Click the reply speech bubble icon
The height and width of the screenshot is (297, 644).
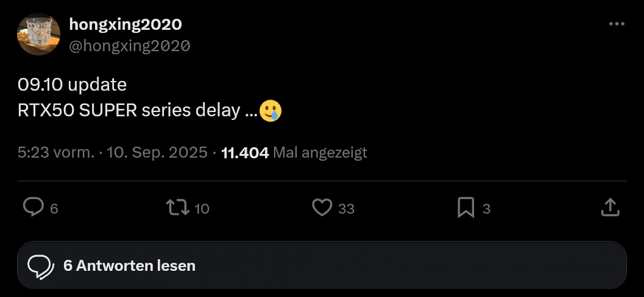(33, 207)
